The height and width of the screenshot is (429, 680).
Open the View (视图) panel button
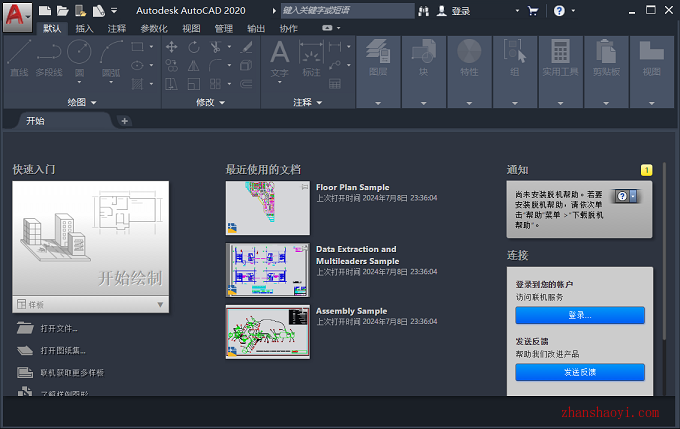[651, 72]
